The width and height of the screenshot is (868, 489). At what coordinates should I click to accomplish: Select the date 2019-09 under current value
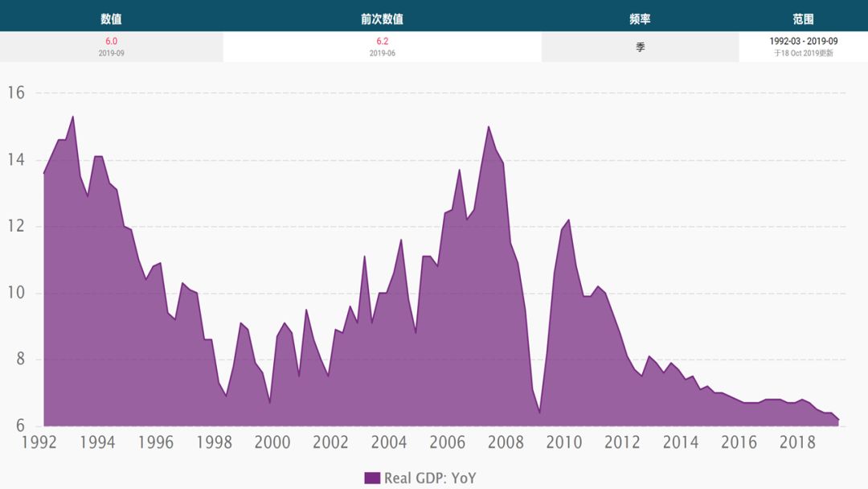[111, 53]
